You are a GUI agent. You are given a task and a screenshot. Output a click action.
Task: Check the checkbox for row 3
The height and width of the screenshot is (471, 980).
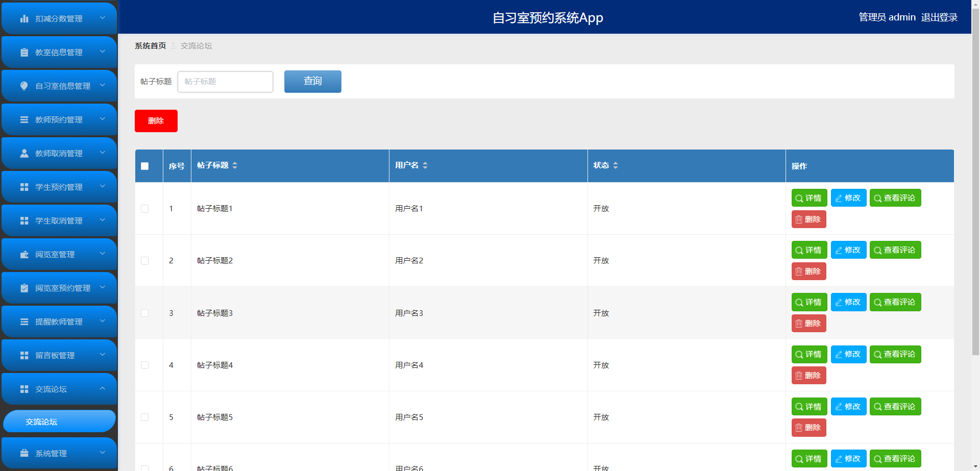coord(145,313)
